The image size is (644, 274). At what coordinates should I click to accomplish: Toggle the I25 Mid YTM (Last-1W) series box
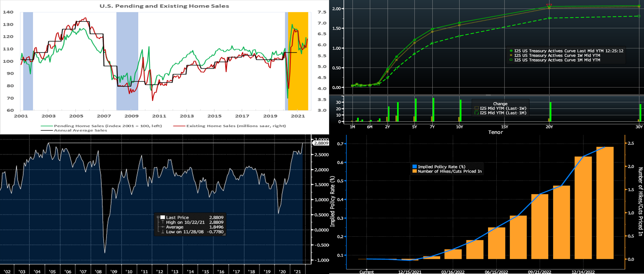(476, 108)
